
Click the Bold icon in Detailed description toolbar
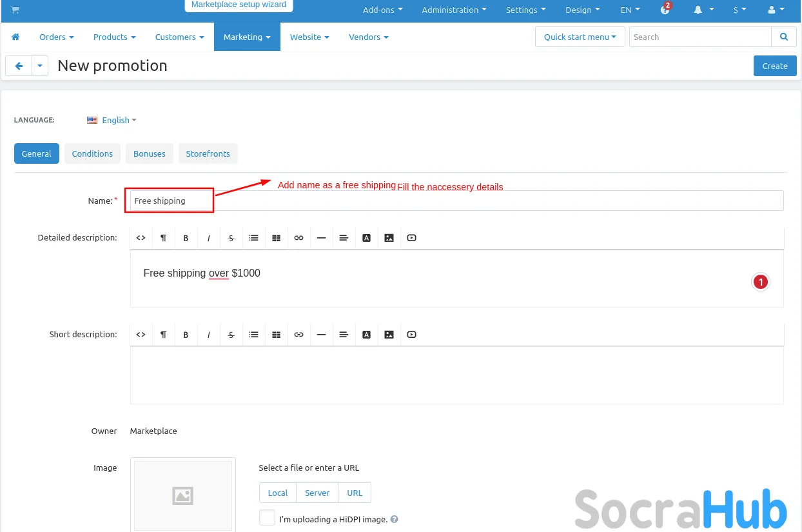(186, 238)
